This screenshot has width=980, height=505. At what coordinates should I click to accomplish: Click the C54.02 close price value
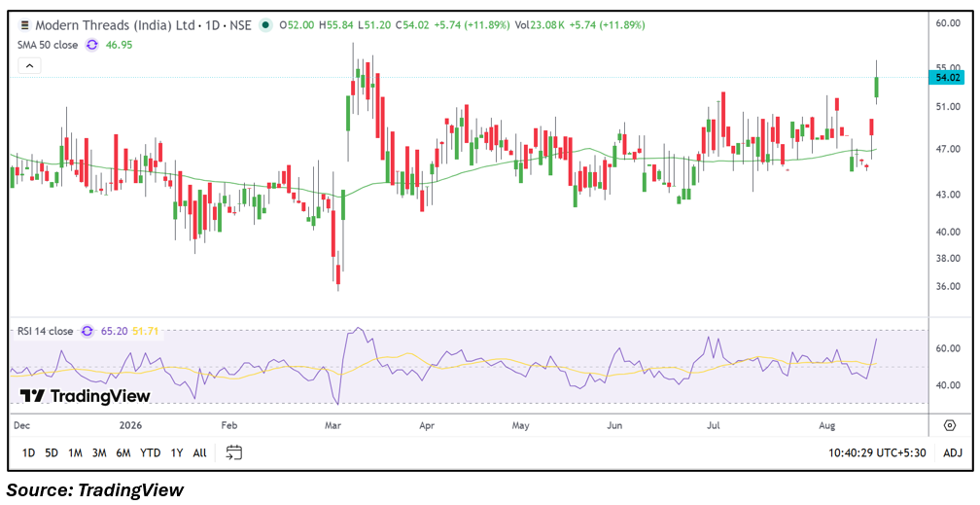click(410, 25)
